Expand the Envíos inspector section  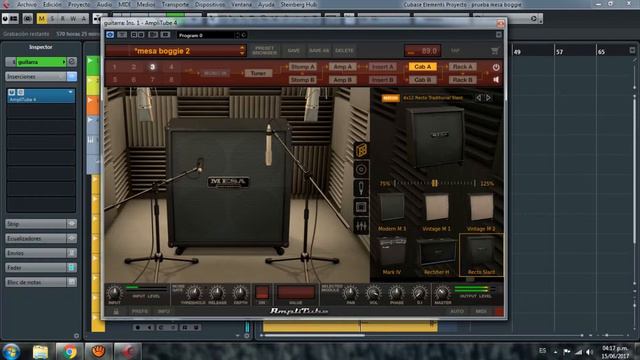(x=40, y=253)
